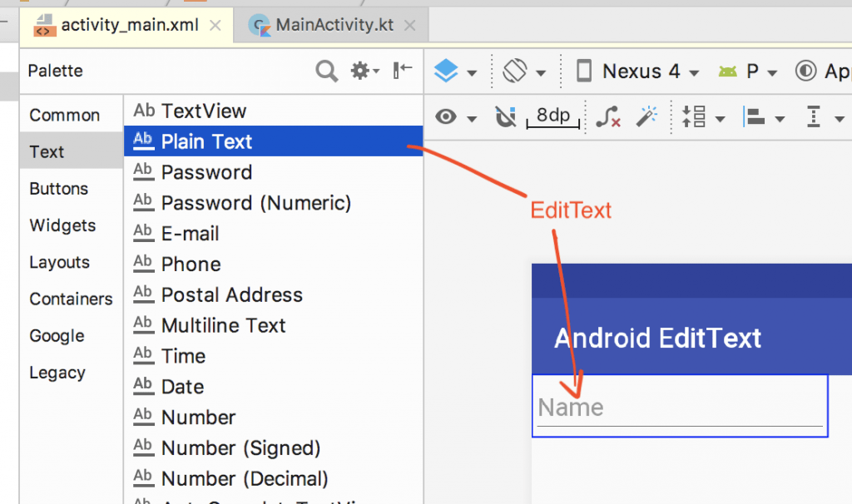Viewport: 852px width, 504px height.
Task: Toggle Autoconnect constraints magnet
Action: [505, 116]
